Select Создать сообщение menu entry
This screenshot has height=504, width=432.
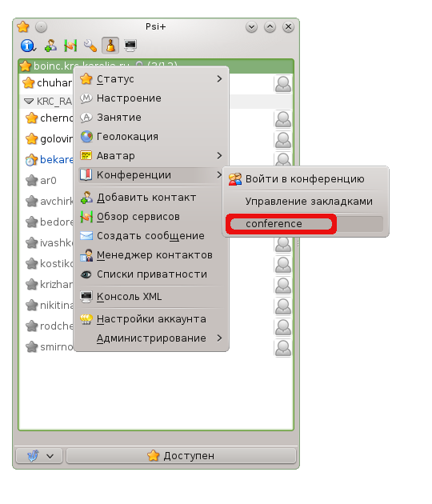[x=151, y=236]
